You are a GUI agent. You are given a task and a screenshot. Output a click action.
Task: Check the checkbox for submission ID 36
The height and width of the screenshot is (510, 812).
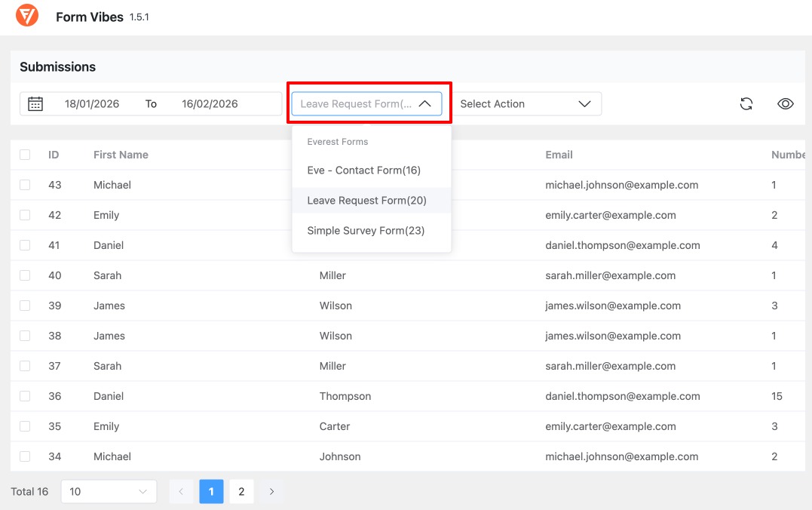[x=26, y=396]
